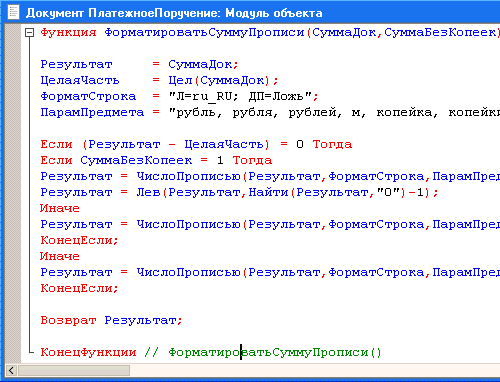Viewport: 500px width, 382px height.
Task: Click 'Лев' function call
Action: click(x=148, y=192)
